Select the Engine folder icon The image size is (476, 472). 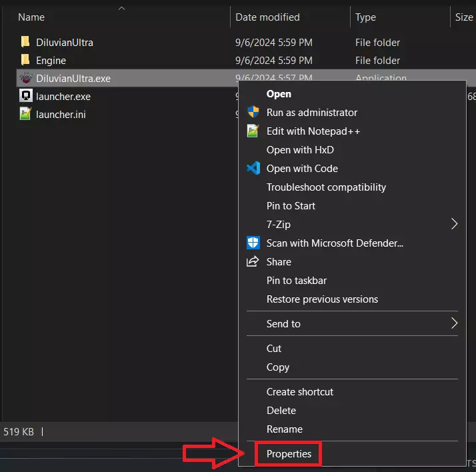pyautogui.click(x=25, y=60)
